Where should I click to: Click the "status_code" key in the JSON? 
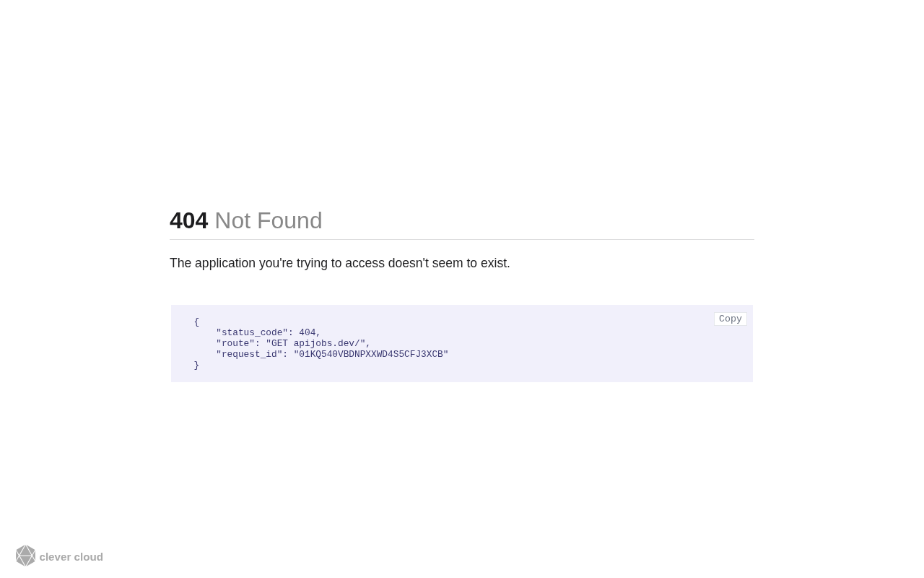point(252,333)
